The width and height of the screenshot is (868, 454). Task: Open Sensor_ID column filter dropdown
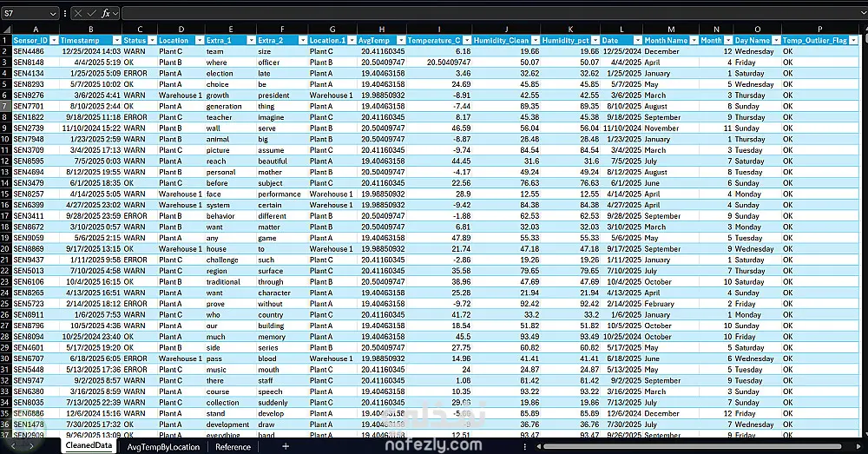pos(54,41)
